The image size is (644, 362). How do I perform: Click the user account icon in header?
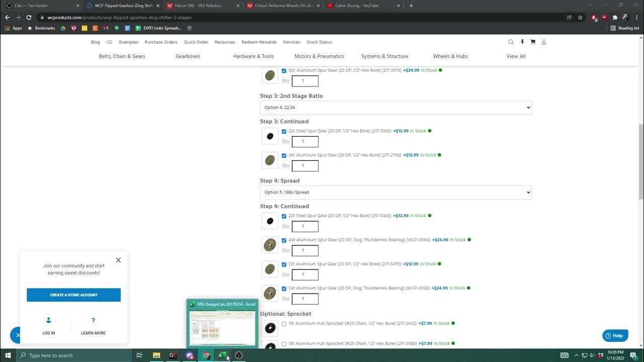(544, 42)
